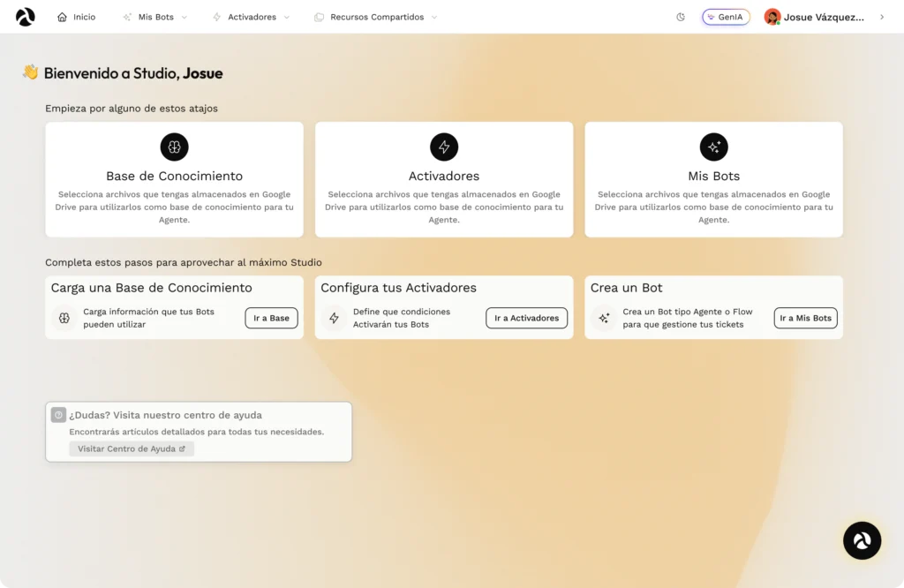The image size is (904, 588).
Task: Click the brain icon in Base de Conocimiento card
Action: coord(174,147)
